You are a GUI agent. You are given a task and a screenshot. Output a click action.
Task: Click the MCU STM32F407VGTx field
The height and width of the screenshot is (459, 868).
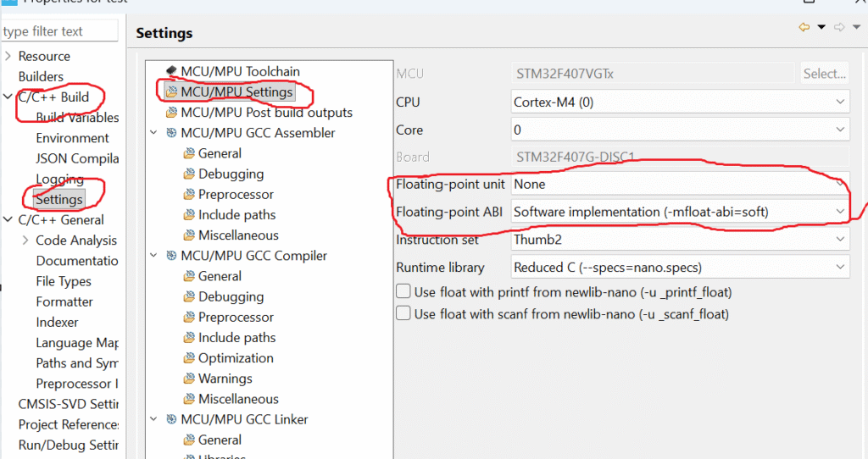[652, 74]
